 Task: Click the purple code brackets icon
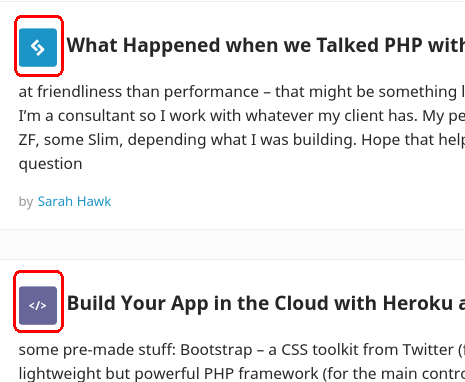(x=38, y=305)
